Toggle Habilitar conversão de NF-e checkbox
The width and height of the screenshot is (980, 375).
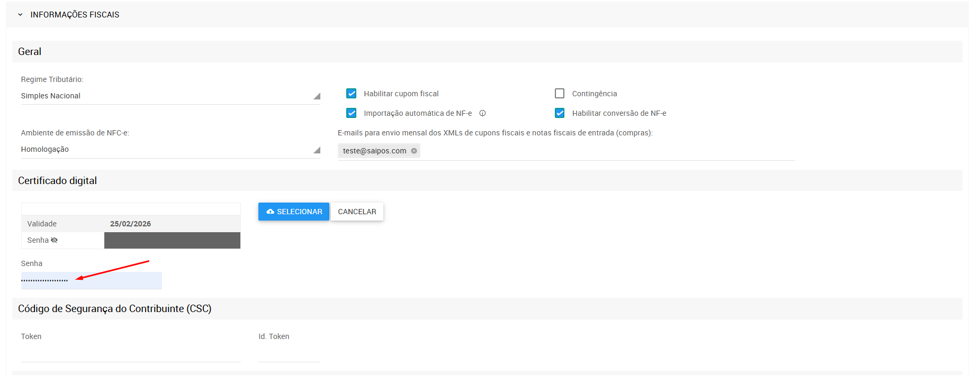(x=560, y=113)
